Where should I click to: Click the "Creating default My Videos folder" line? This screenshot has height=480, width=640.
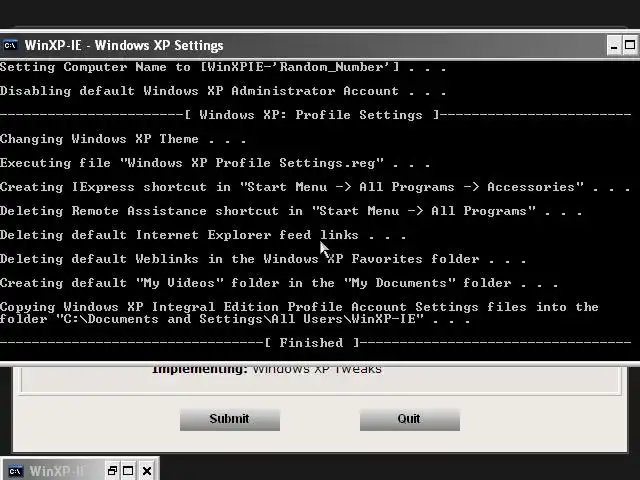pos(279,283)
